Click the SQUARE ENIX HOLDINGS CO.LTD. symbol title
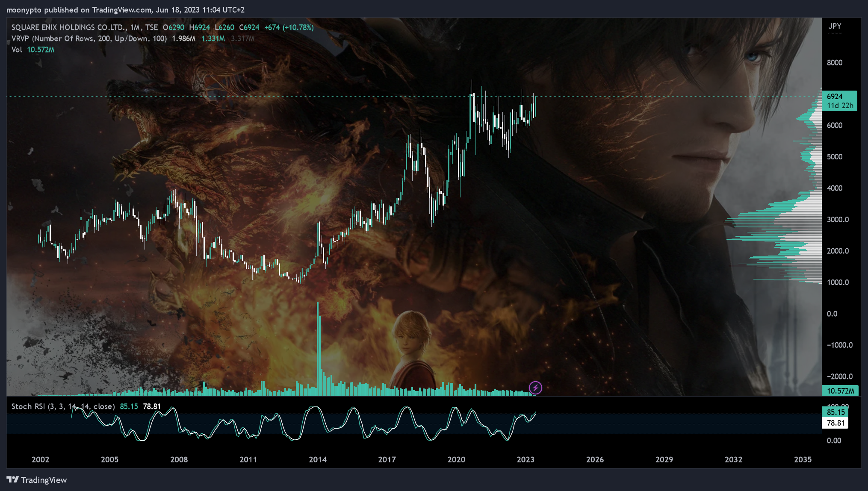Image resolution: width=868 pixels, height=491 pixels. click(x=69, y=27)
